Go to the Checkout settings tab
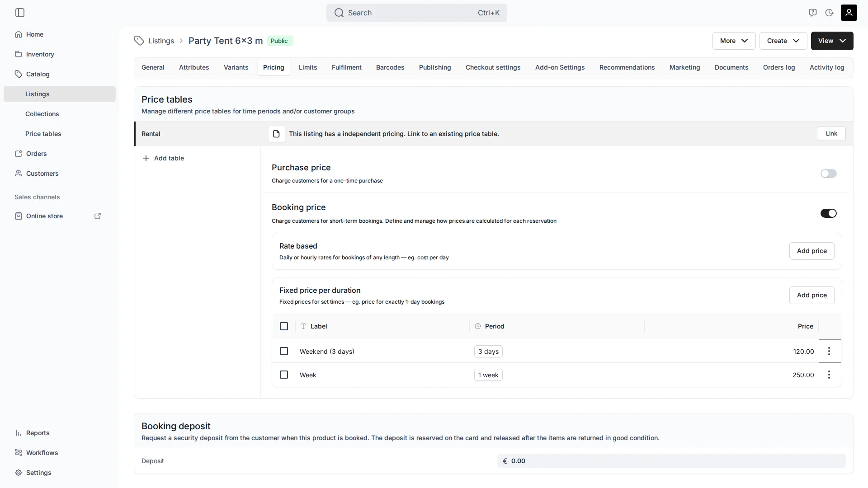Screen dimensions: 868x488 (493, 67)
